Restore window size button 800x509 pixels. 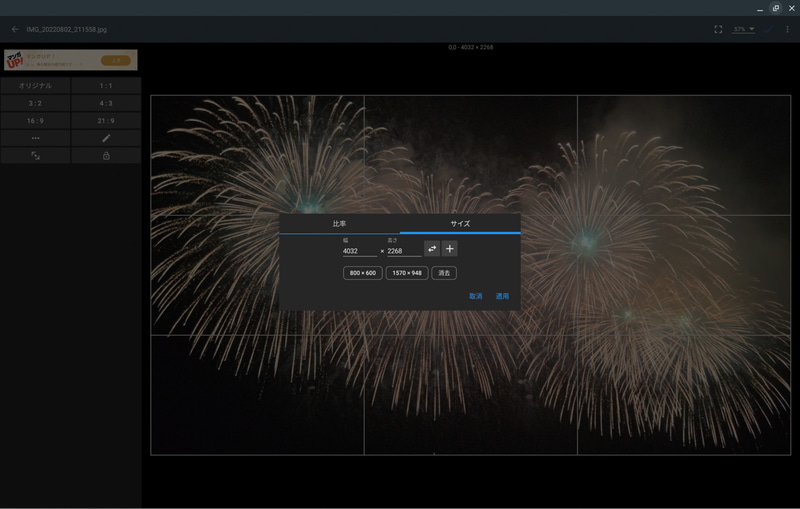776,8
